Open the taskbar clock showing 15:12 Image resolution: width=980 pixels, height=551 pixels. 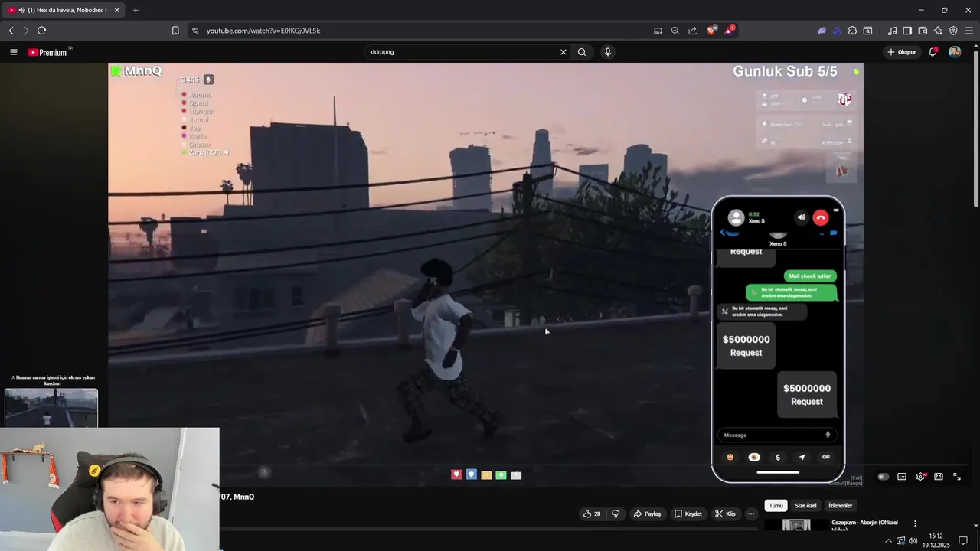click(936, 540)
